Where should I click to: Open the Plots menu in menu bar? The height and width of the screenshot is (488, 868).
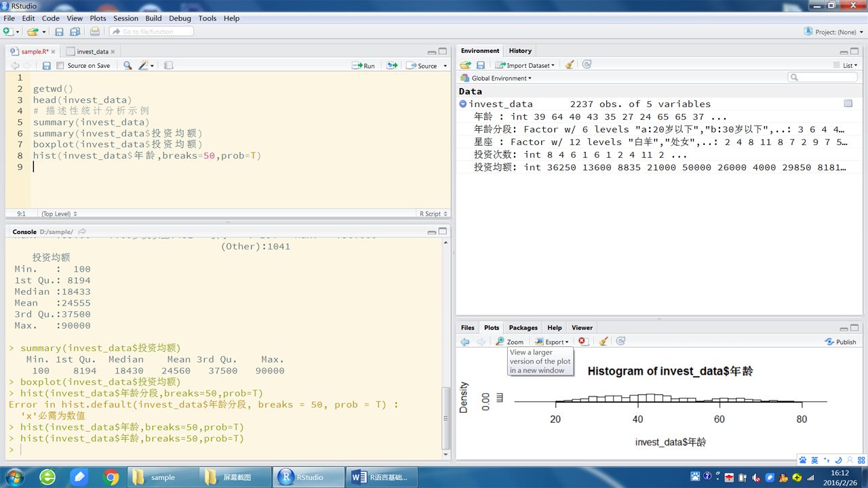pyautogui.click(x=98, y=18)
